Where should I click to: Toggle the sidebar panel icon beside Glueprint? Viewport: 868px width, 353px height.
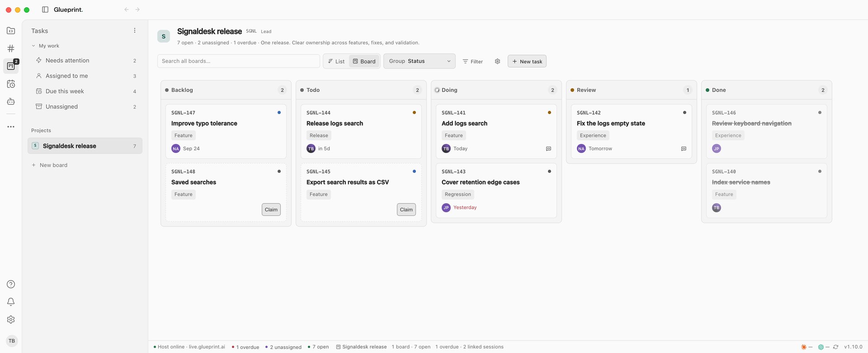pos(45,10)
